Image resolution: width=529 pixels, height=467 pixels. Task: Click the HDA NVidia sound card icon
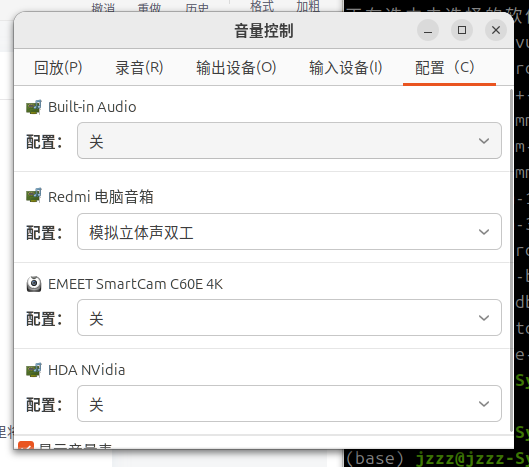pos(34,370)
